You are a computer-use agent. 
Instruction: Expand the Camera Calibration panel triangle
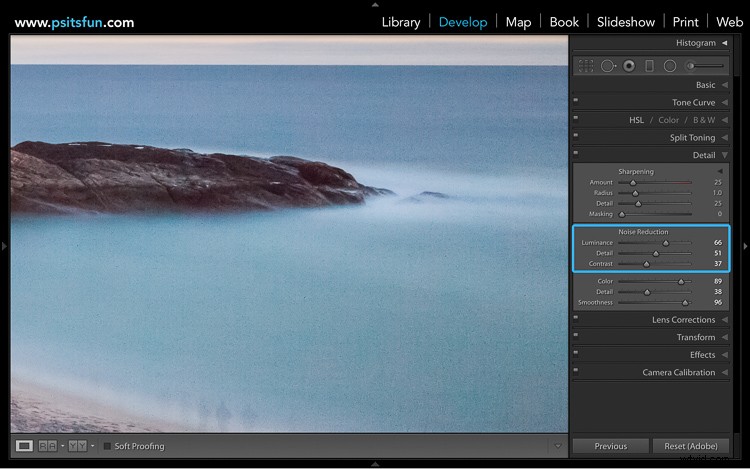pos(725,372)
